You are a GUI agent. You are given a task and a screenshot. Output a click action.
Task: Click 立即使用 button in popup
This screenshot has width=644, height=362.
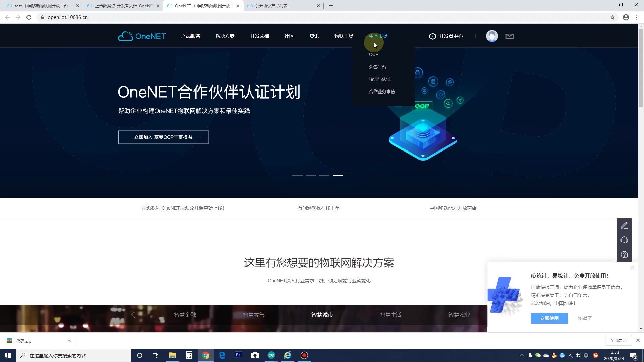pos(549,318)
